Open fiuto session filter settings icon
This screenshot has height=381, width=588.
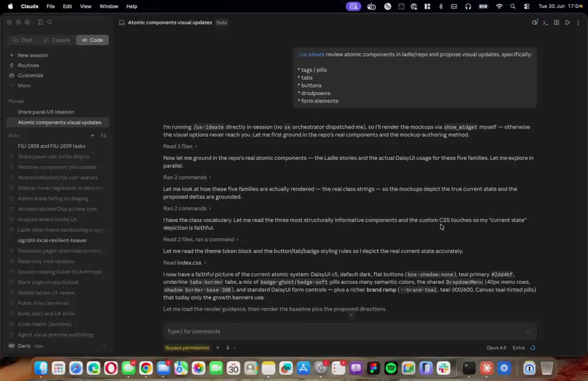(x=103, y=135)
